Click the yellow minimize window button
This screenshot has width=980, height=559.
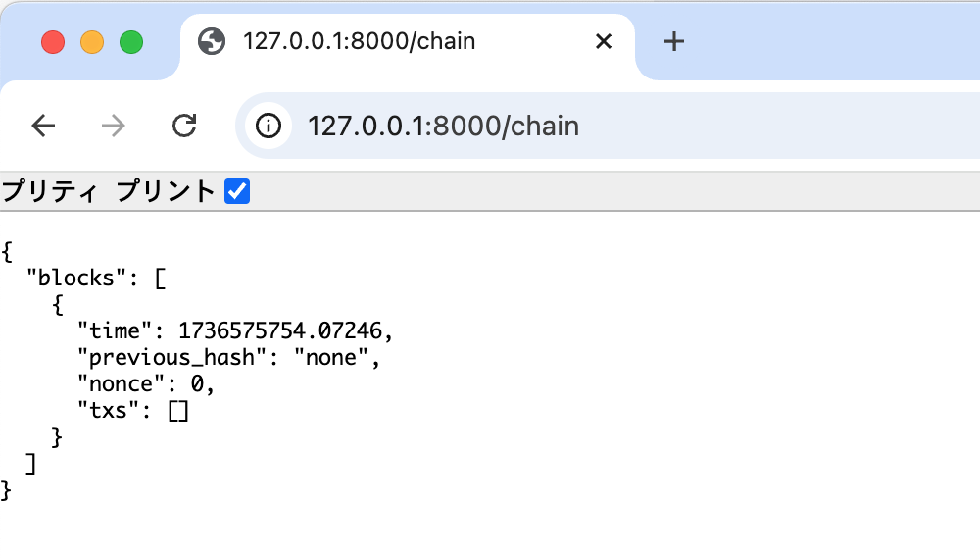(92, 42)
